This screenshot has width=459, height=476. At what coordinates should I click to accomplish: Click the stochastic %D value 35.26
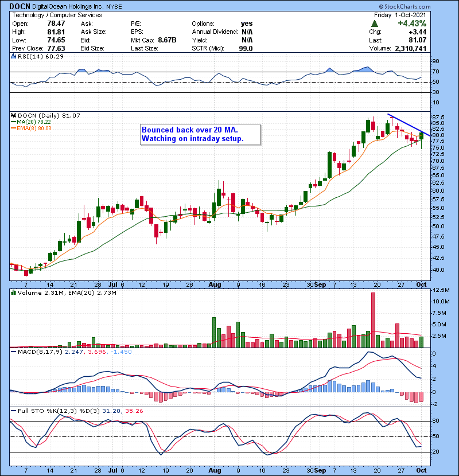(x=134, y=411)
